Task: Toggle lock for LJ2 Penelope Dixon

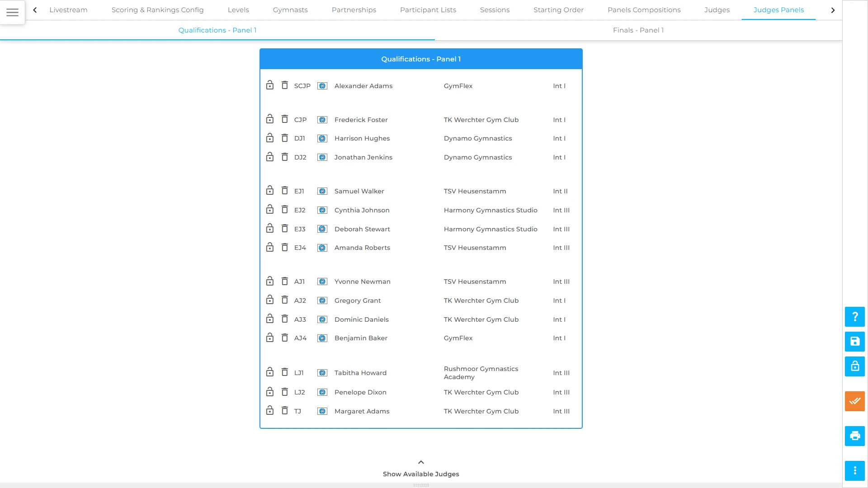Action: (x=270, y=392)
